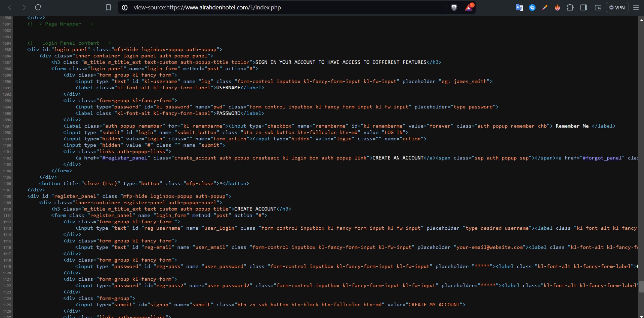Follow the #register_panel link
The image size is (644, 318).
125,158
